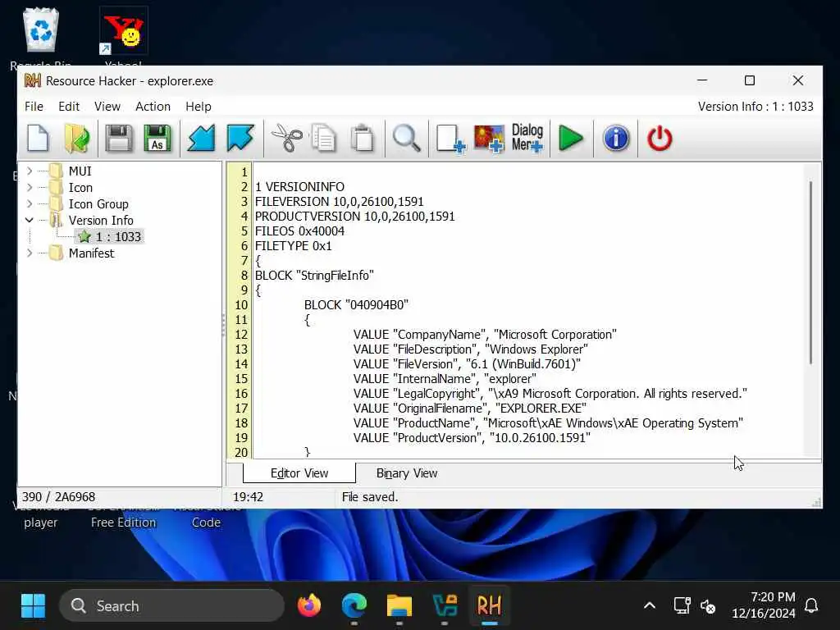840x630 pixels.
Task: Click the 390 / 2A6968 status cell
Action: [58, 497]
